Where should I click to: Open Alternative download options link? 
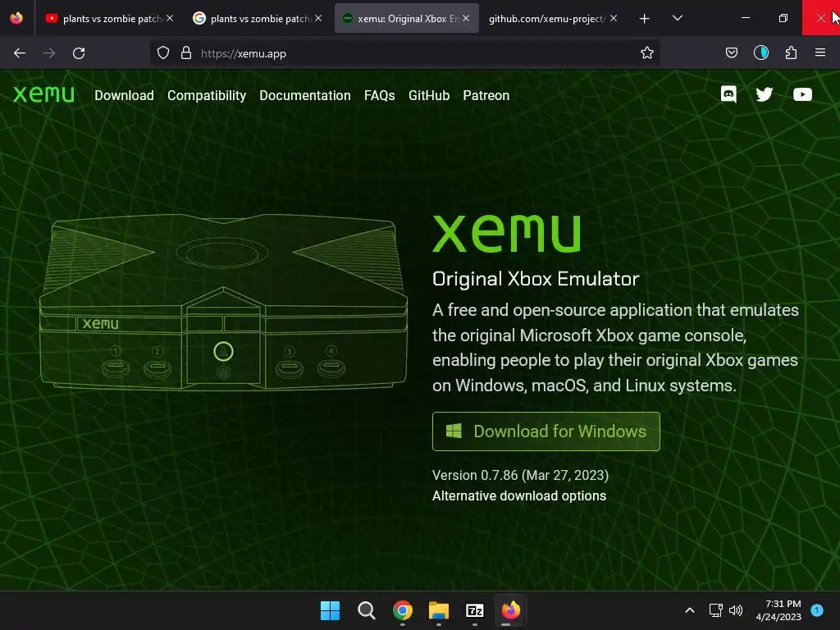(519, 496)
